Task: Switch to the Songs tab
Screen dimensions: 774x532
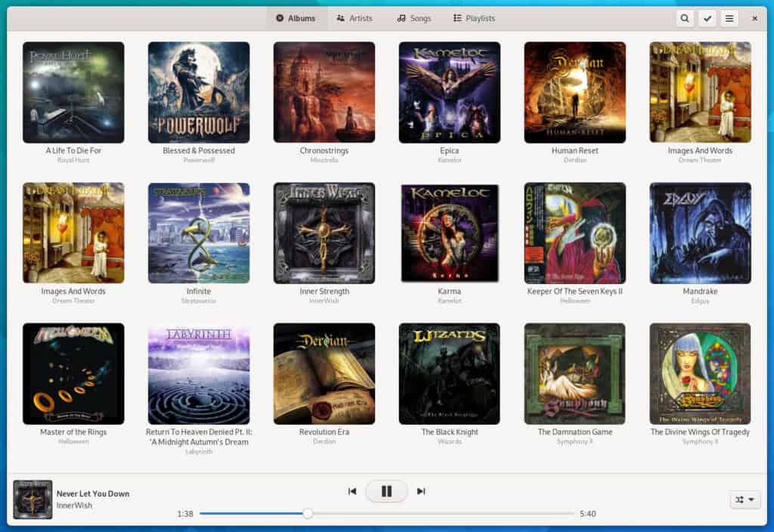Action: [x=414, y=18]
